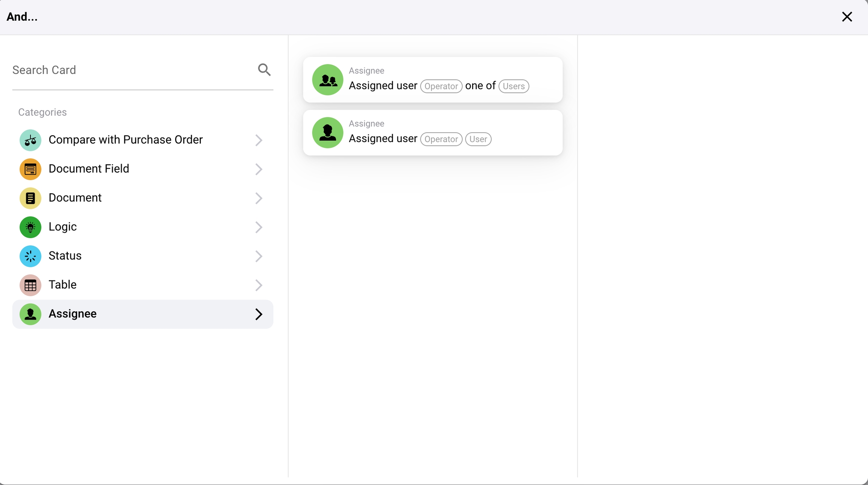868x485 pixels.
Task: Select the highlighted Assignee category row
Action: coord(142,314)
